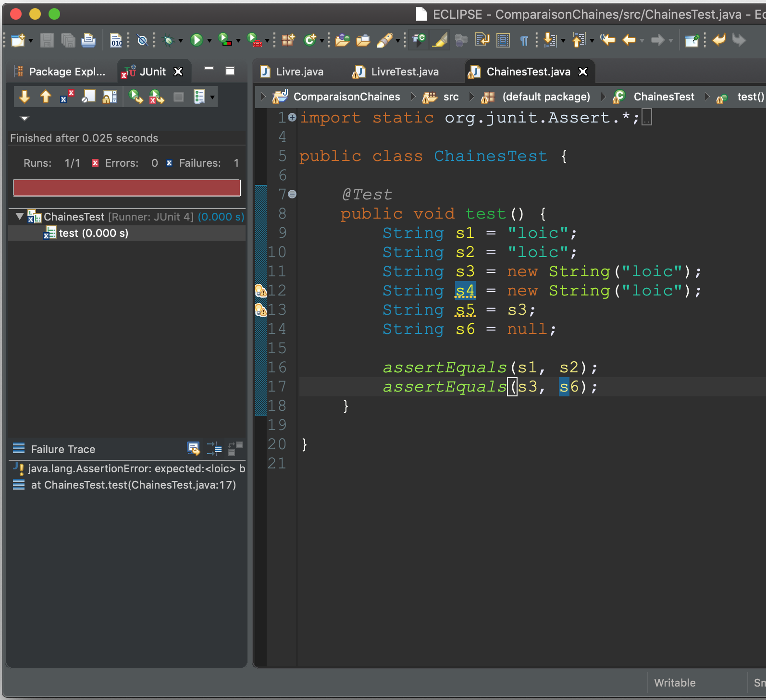The image size is (766, 700).
Task: Click JUnit Previous Failed Test up arrow
Action: (x=46, y=97)
